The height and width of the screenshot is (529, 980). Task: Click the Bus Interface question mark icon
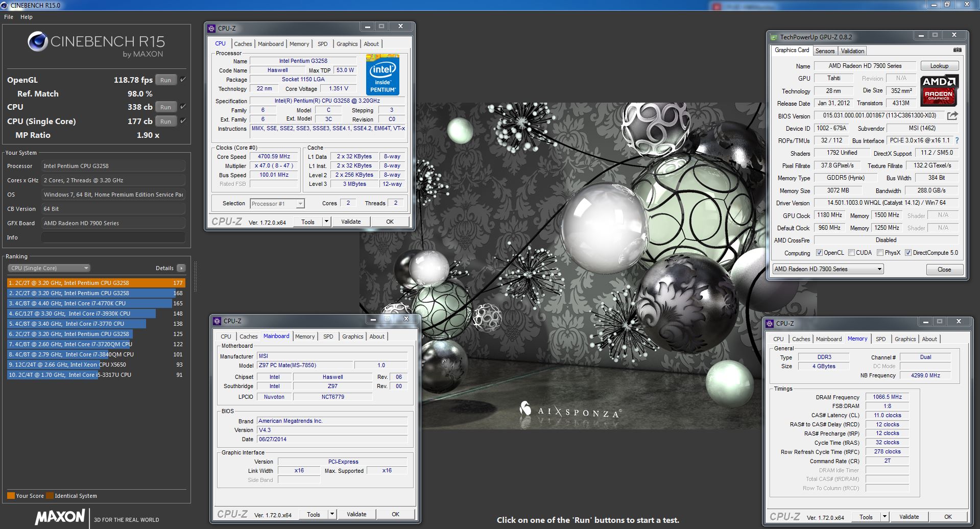coord(957,140)
